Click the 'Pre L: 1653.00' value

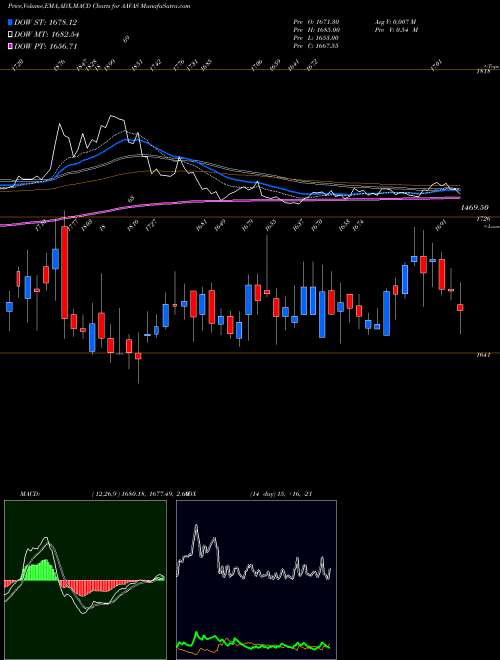(x=316, y=38)
